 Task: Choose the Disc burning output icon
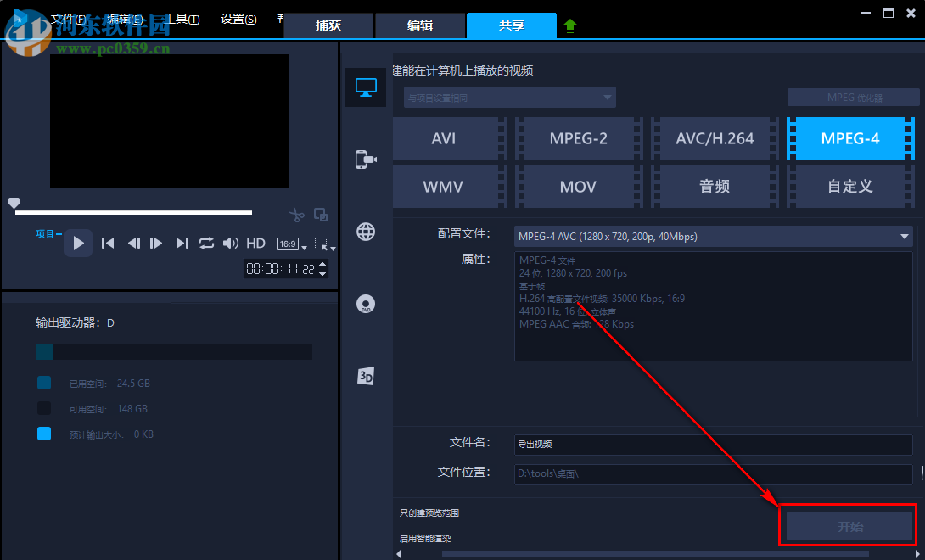[365, 303]
